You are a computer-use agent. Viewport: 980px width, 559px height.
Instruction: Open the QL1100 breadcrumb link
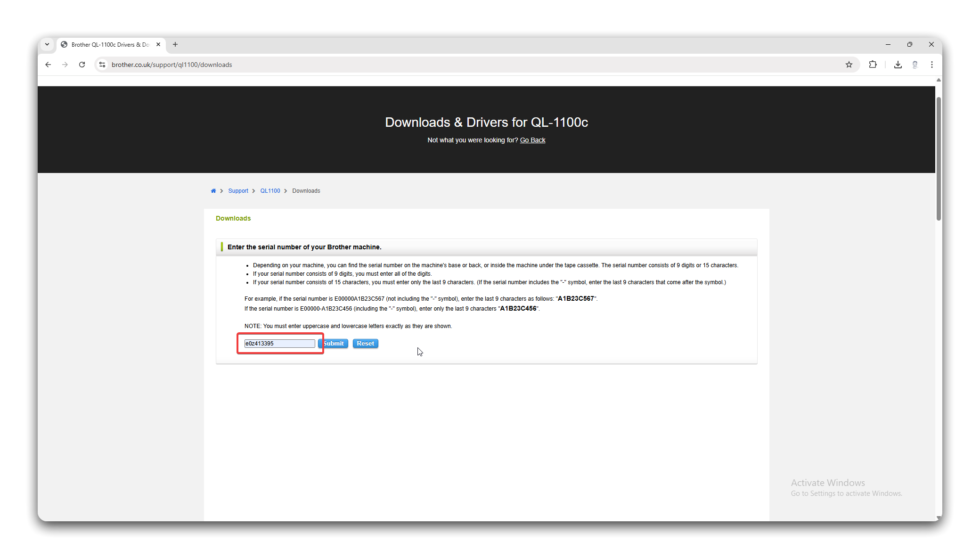point(270,191)
